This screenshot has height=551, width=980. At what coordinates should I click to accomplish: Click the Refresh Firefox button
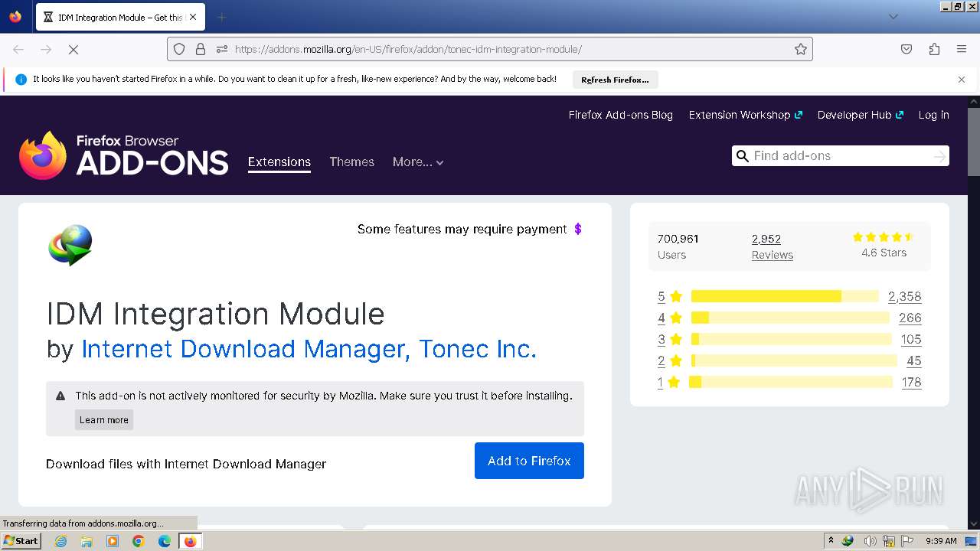pos(615,80)
